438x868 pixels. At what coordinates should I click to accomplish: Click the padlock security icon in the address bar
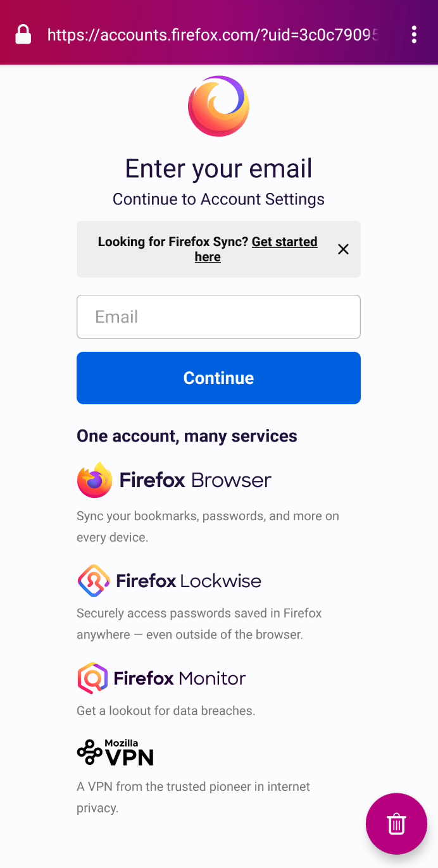[x=23, y=34]
